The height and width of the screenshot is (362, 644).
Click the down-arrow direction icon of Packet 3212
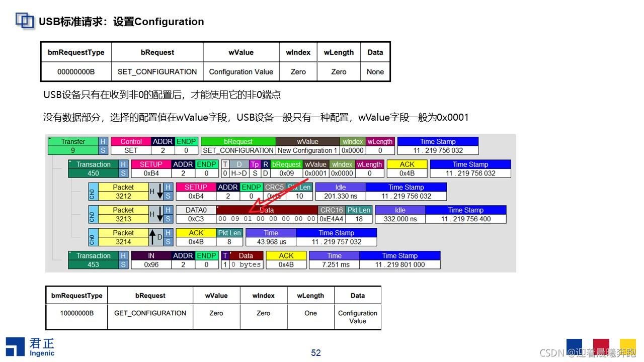[160, 192]
